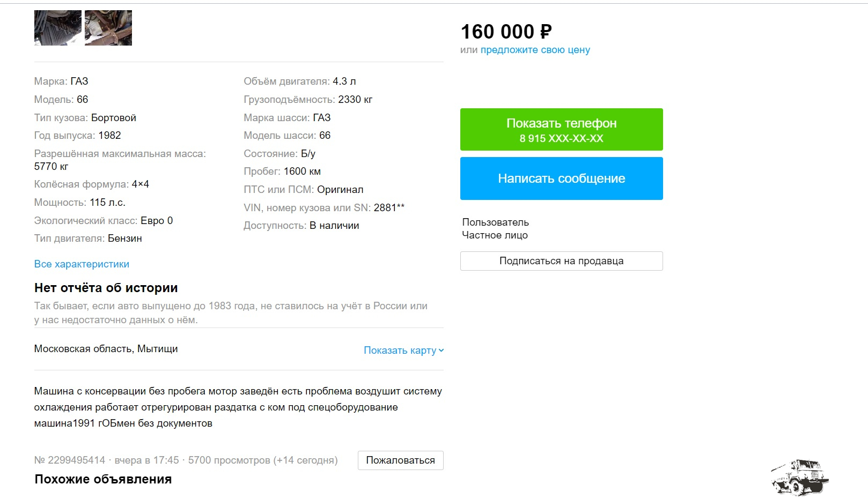This screenshot has height=499, width=868.
Task: Click the Похожие объявления heading
Action: [x=104, y=479]
